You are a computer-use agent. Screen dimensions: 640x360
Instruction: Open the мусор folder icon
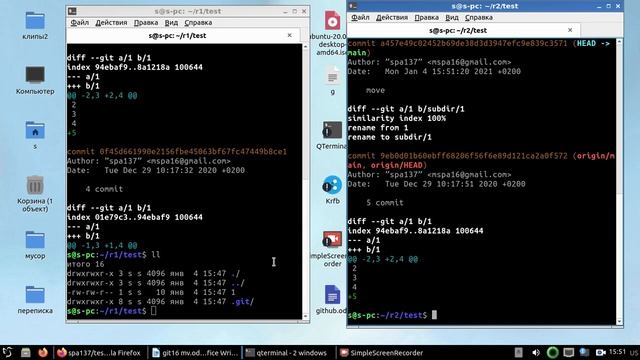click(35, 240)
